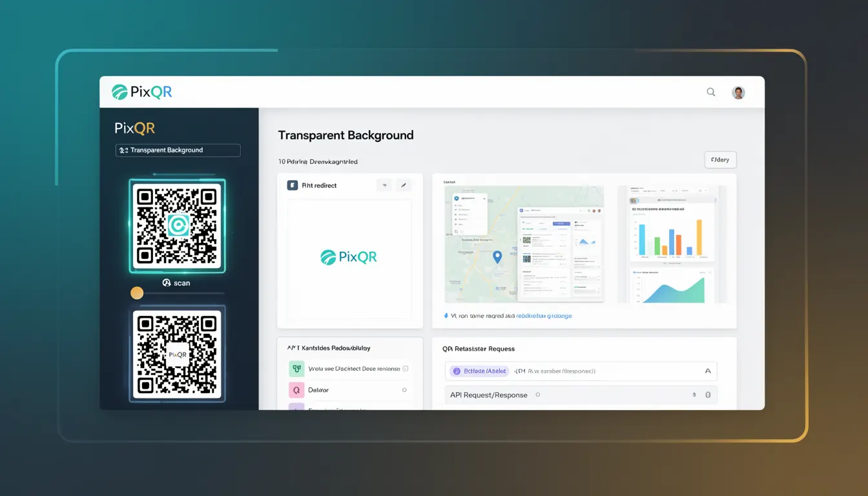Viewport: 868px width, 496px height.
Task: Click the dark square icon beside Rht redirect
Action: click(x=293, y=185)
